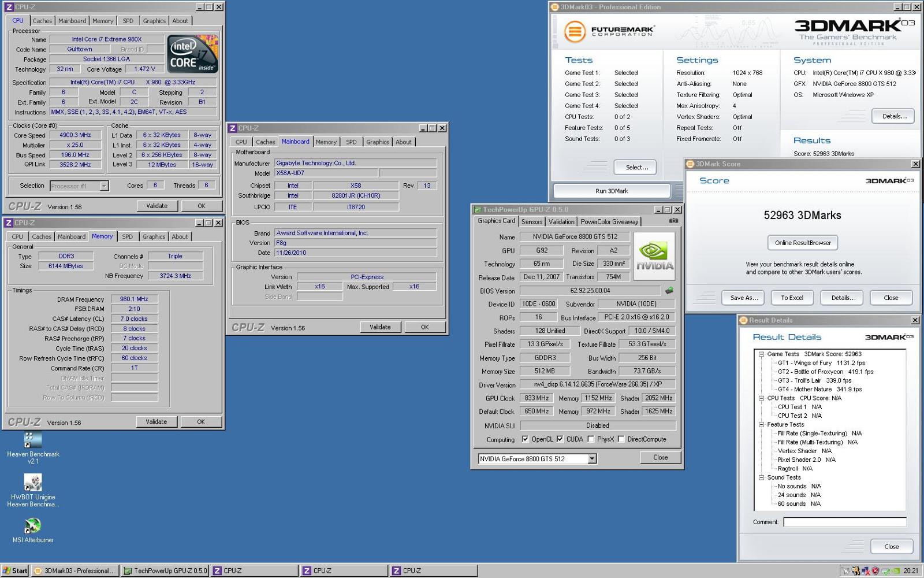This screenshot has height=578, width=924.
Task: Launch MSI Afterburner from the desktop
Action: click(x=33, y=530)
